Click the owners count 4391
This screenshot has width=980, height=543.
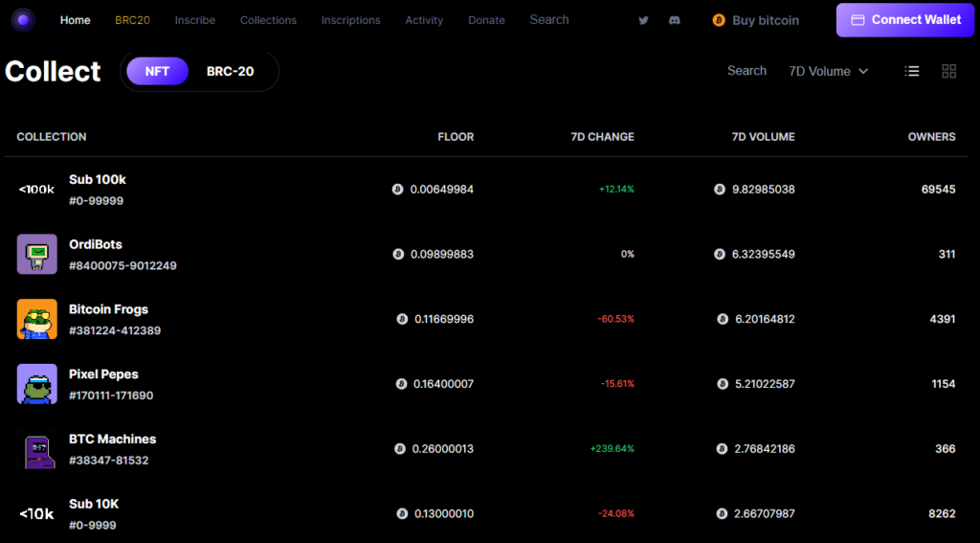click(x=943, y=319)
